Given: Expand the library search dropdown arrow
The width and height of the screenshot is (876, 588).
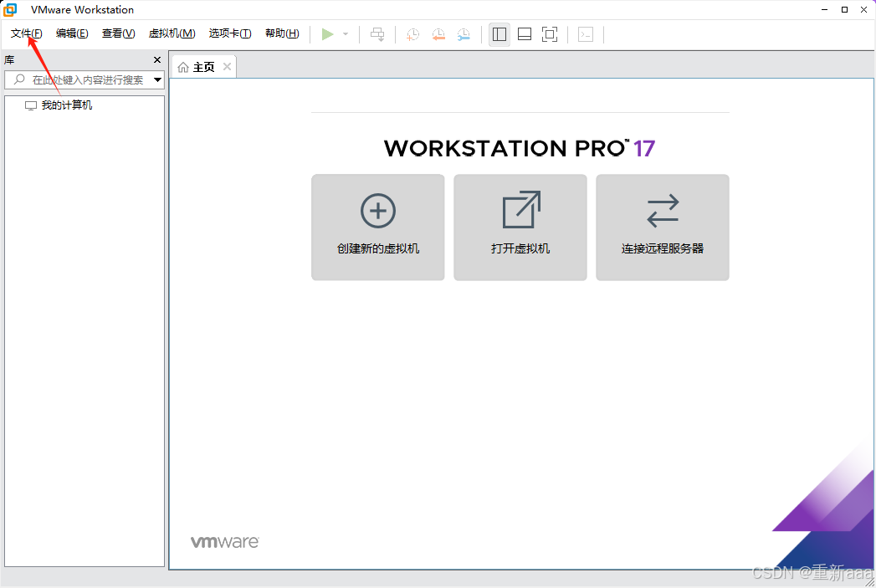Looking at the screenshot, I should tap(157, 79).
